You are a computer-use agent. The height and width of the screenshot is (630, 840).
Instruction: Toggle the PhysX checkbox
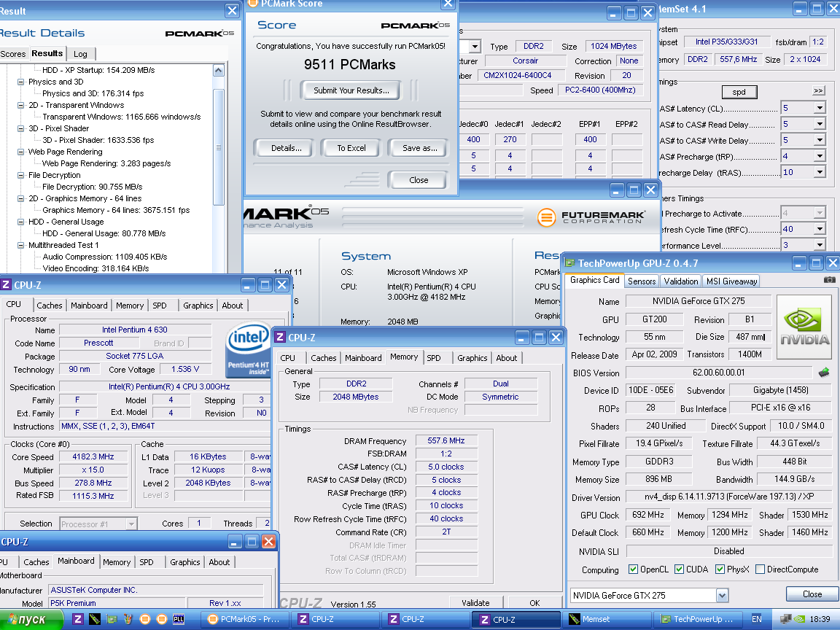(720, 569)
